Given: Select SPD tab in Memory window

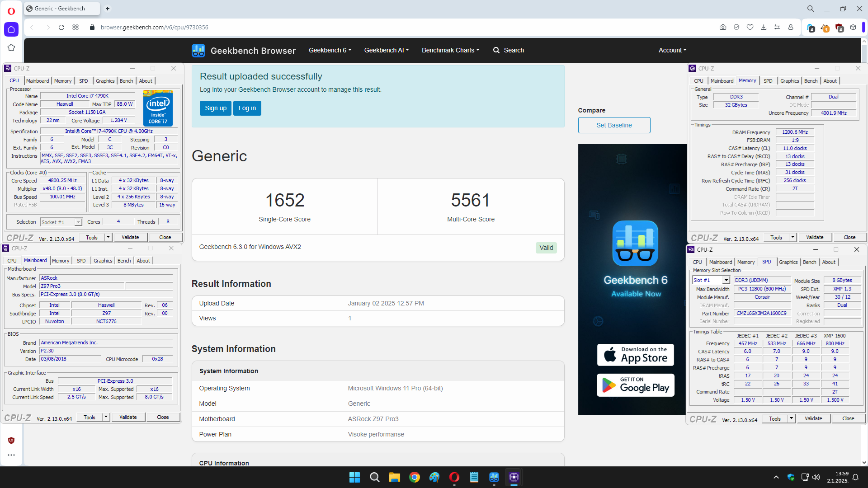Looking at the screenshot, I should coord(768,81).
